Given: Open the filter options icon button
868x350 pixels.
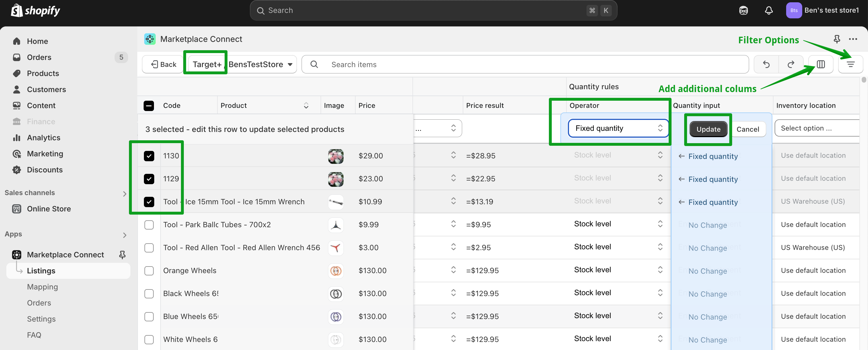Looking at the screenshot, I should tap(850, 64).
